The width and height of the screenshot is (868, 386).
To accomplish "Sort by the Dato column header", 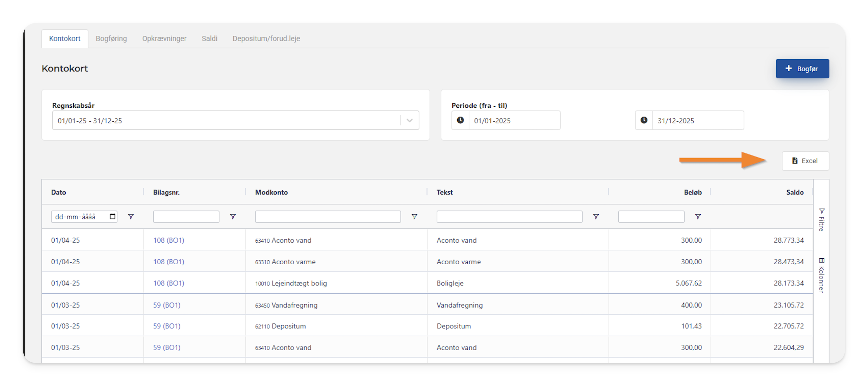I will [59, 192].
